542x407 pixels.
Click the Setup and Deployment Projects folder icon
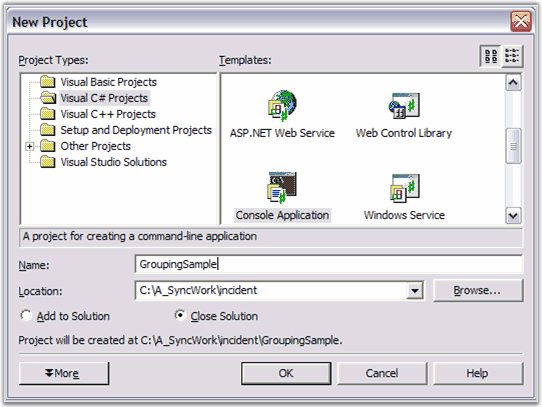(x=47, y=130)
